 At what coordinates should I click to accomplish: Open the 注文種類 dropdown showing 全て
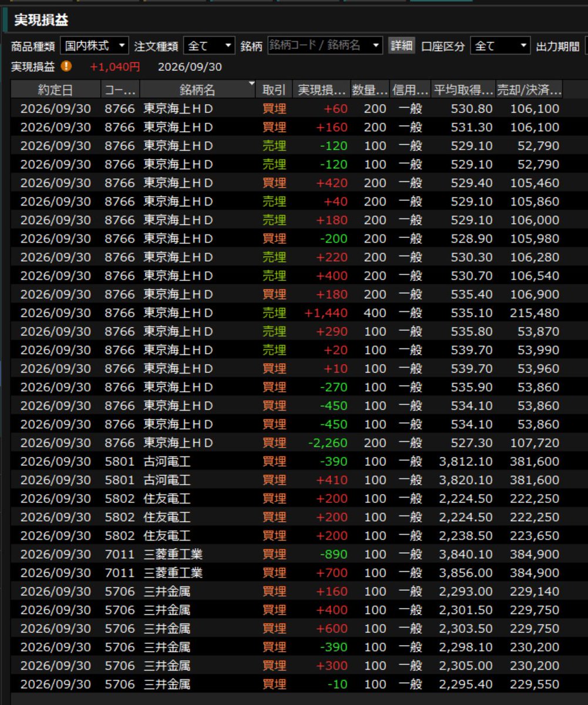209,46
